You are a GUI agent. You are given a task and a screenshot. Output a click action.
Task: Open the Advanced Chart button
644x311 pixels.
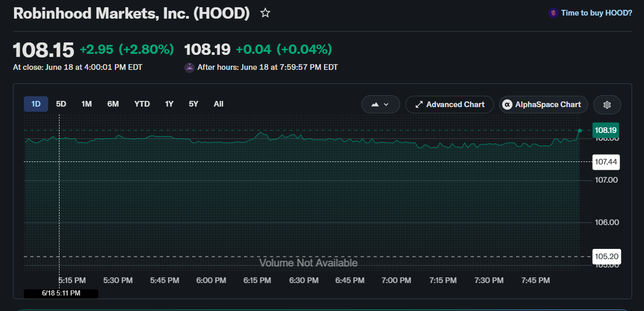(x=450, y=105)
